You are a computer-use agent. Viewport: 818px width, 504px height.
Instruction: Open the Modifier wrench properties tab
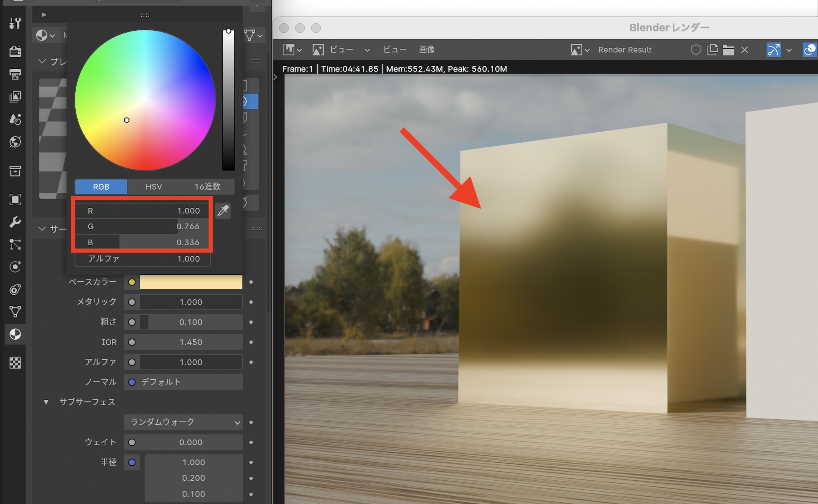pos(15,222)
